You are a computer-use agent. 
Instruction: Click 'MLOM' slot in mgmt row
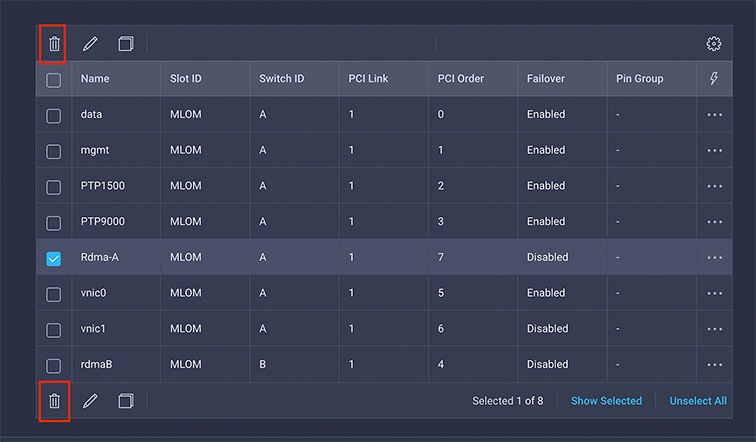[x=186, y=150]
